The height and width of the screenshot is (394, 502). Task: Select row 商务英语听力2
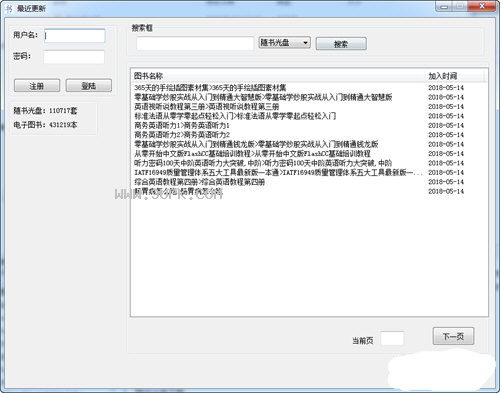309,135
